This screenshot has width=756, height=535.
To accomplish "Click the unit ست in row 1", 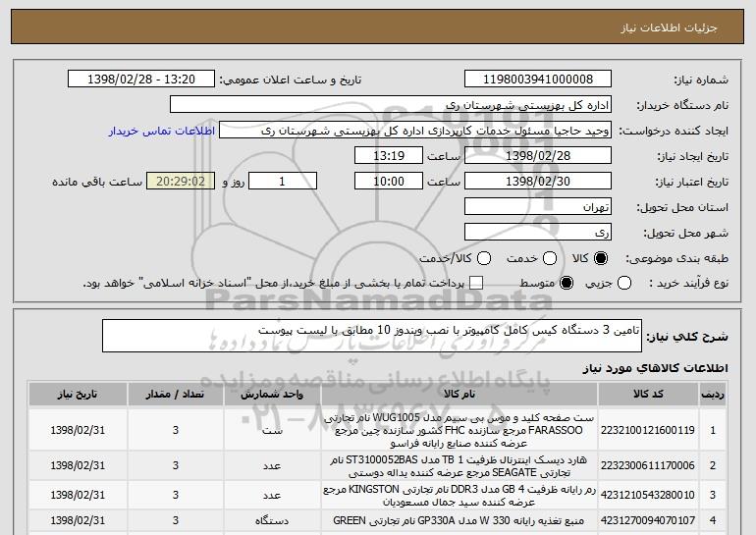I will click(272, 430).
